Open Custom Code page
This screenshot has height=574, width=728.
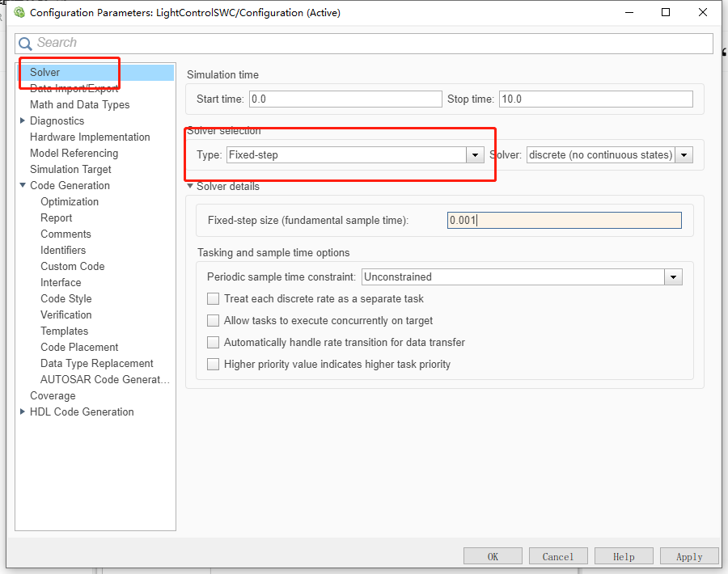[73, 266]
